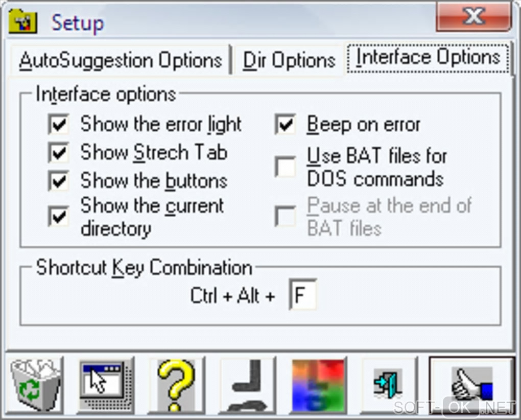Toggle Show the current directory checkbox
Image resolution: width=521 pixels, height=420 pixels.
(x=59, y=216)
